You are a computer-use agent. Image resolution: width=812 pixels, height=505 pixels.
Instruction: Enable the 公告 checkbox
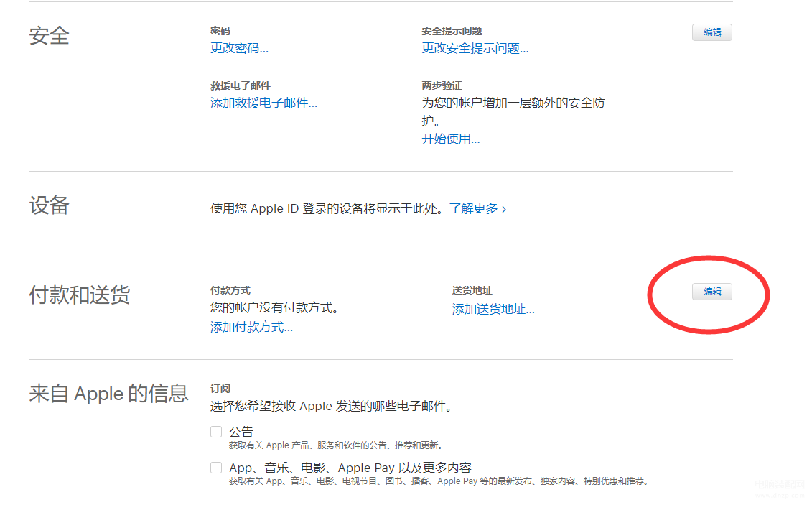[x=216, y=432]
